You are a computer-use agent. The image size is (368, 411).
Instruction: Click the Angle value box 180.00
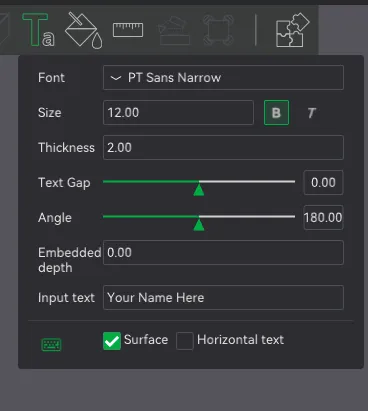pyautogui.click(x=323, y=218)
